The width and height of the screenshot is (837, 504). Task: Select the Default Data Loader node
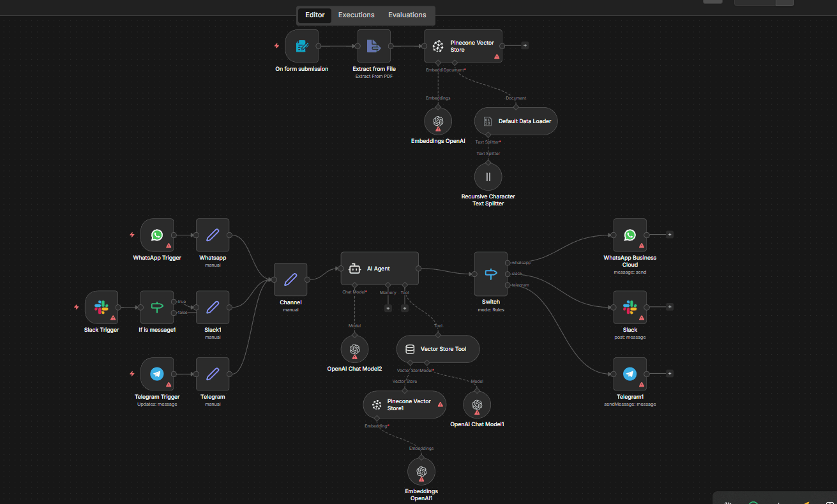tap(516, 121)
